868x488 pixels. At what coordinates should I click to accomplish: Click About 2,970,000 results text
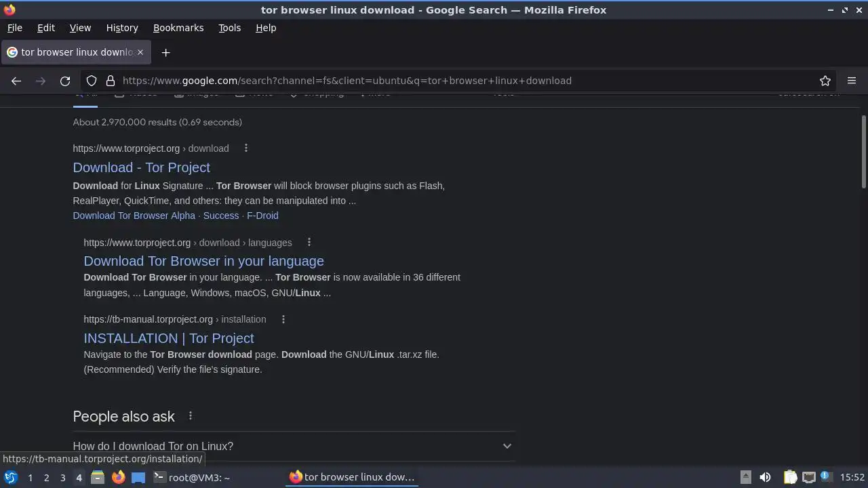tap(157, 122)
